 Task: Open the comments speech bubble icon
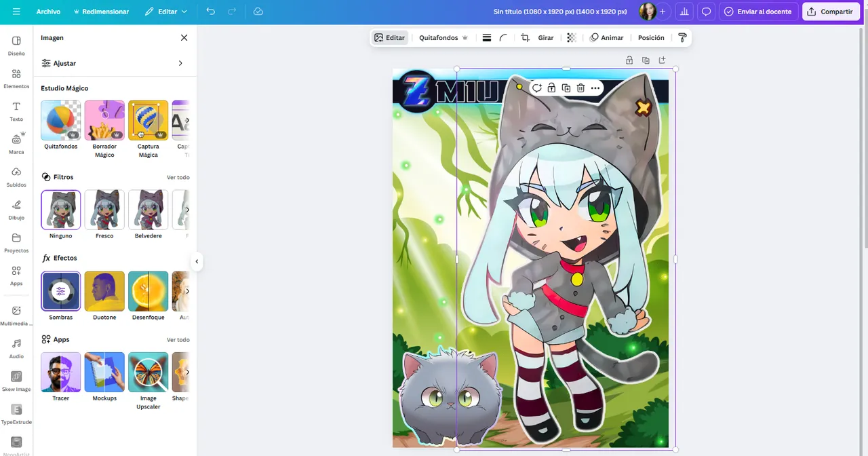(706, 12)
